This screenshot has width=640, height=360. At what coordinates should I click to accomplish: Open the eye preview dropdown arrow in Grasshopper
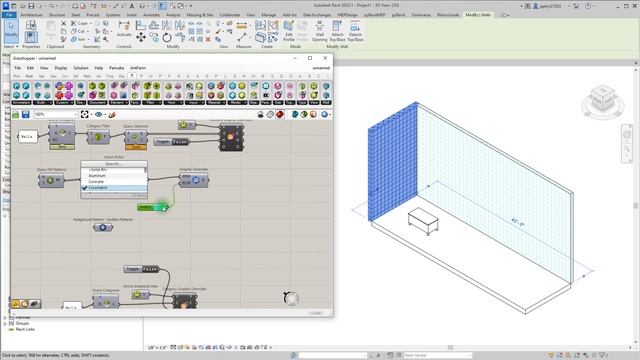[105, 115]
